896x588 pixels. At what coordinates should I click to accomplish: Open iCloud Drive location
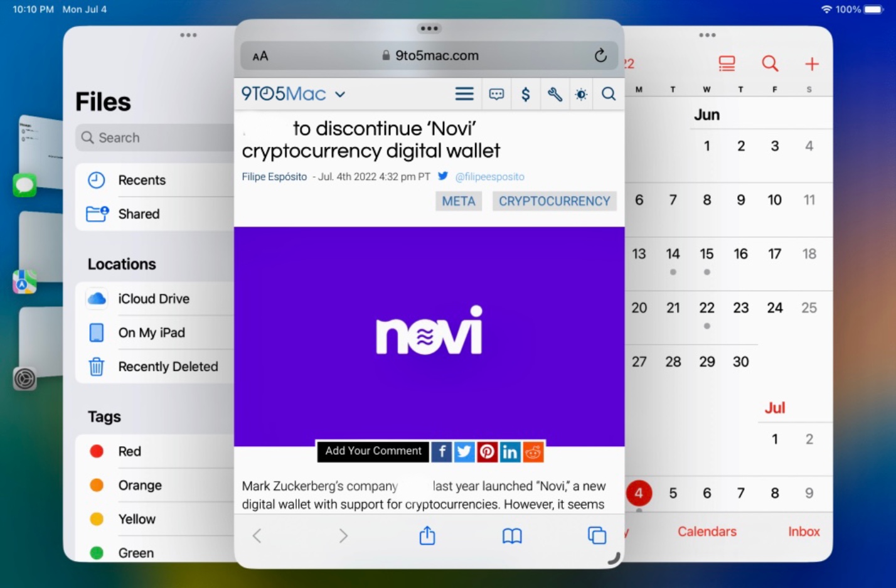coord(155,299)
